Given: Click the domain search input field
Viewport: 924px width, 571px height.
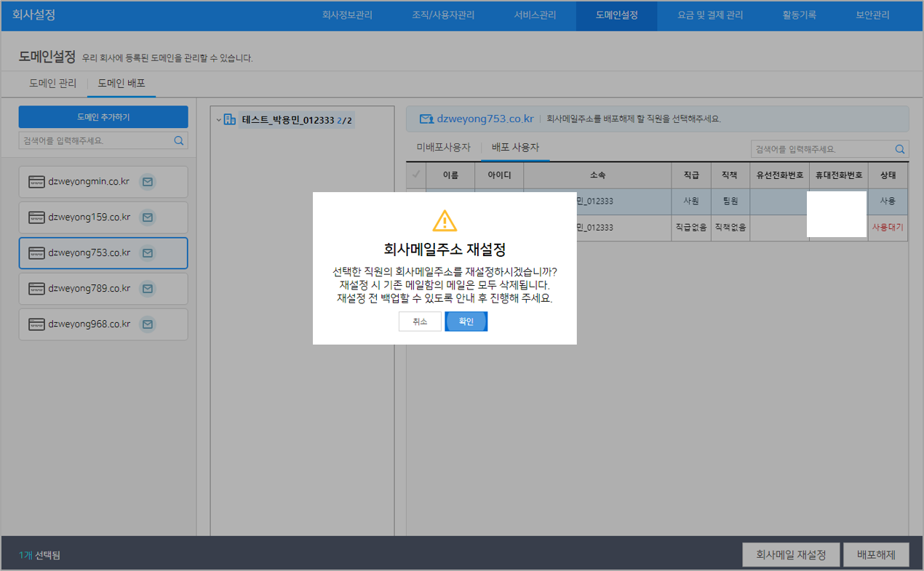Looking at the screenshot, I should click(x=95, y=141).
